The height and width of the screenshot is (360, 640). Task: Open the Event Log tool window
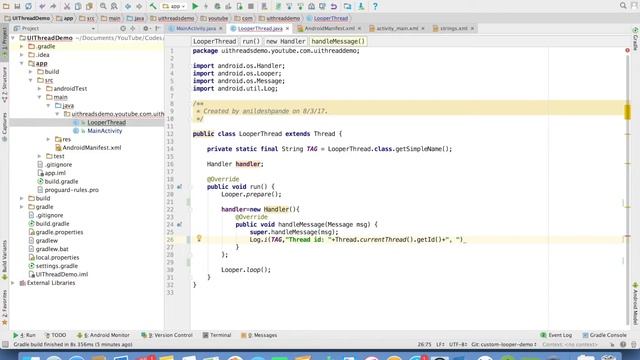point(556,335)
